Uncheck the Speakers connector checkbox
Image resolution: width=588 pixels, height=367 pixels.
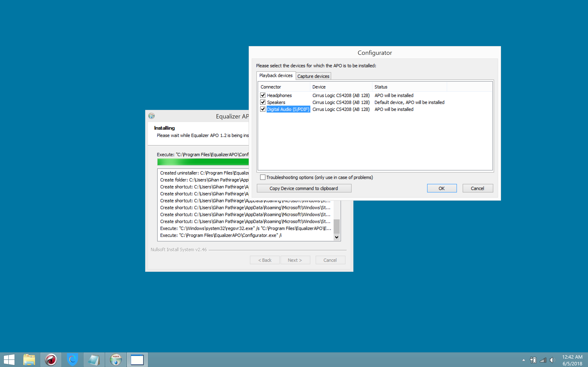click(x=263, y=102)
